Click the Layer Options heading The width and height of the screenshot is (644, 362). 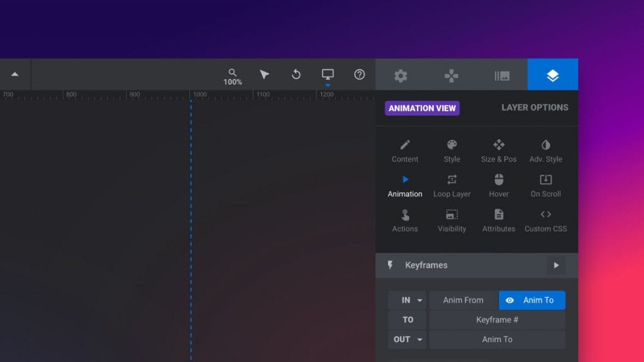tap(535, 107)
